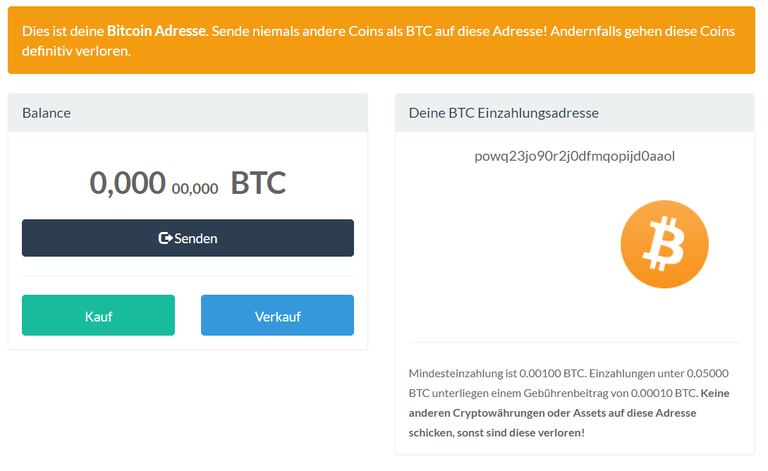This screenshot has height=471, width=768.
Task: Click 'definitiv verloren' in the orange banner
Action: tap(76, 51)
